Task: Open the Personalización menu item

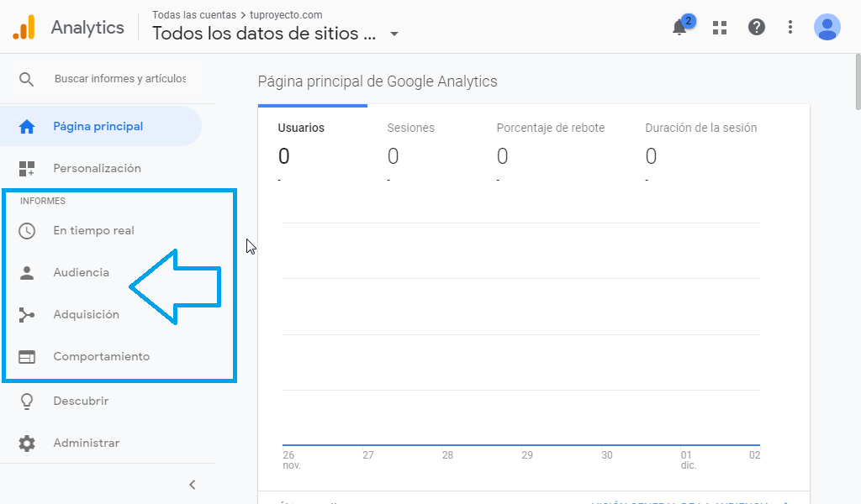Action: point(97,168)
